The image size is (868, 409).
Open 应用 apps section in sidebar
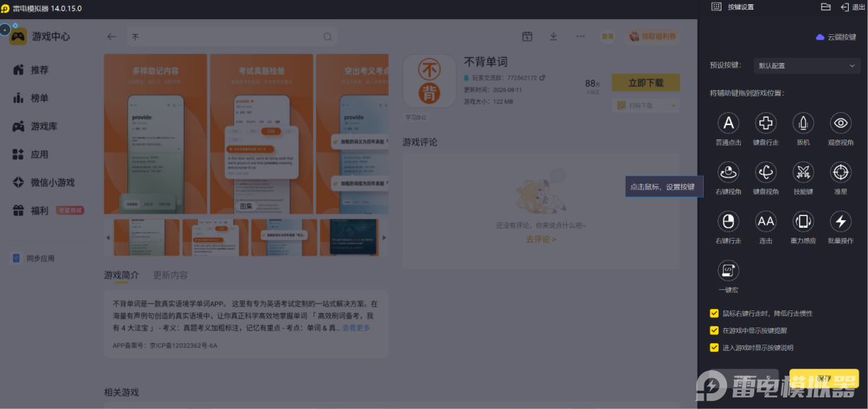point(31,155)
